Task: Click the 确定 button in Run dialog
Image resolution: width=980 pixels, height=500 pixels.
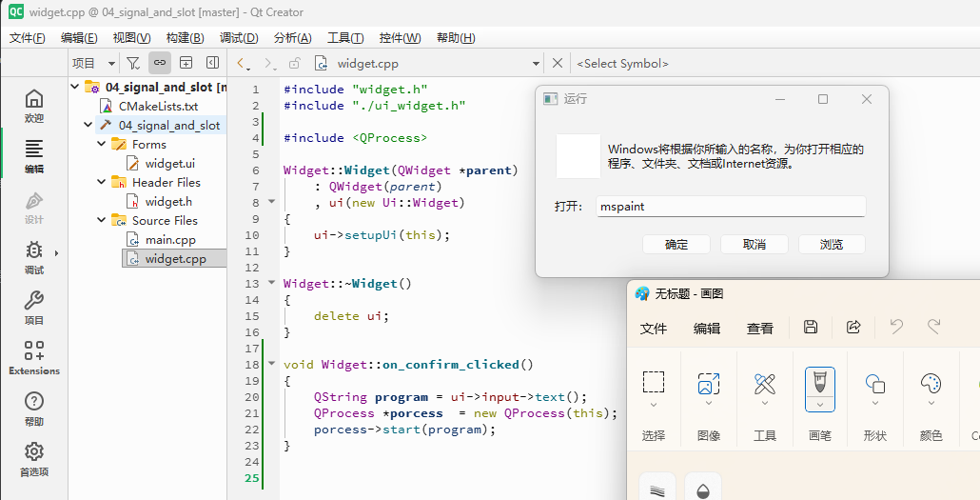Action: click(676, 245)
